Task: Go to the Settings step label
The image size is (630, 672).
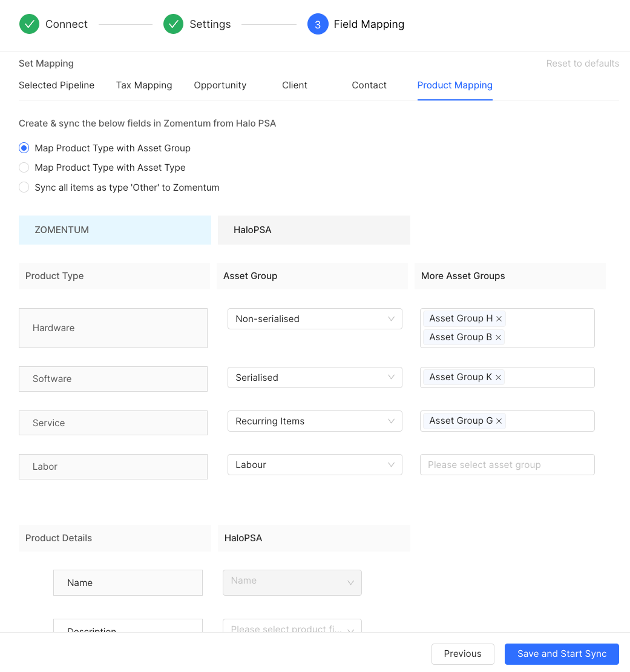Action: tap(210, 24)
